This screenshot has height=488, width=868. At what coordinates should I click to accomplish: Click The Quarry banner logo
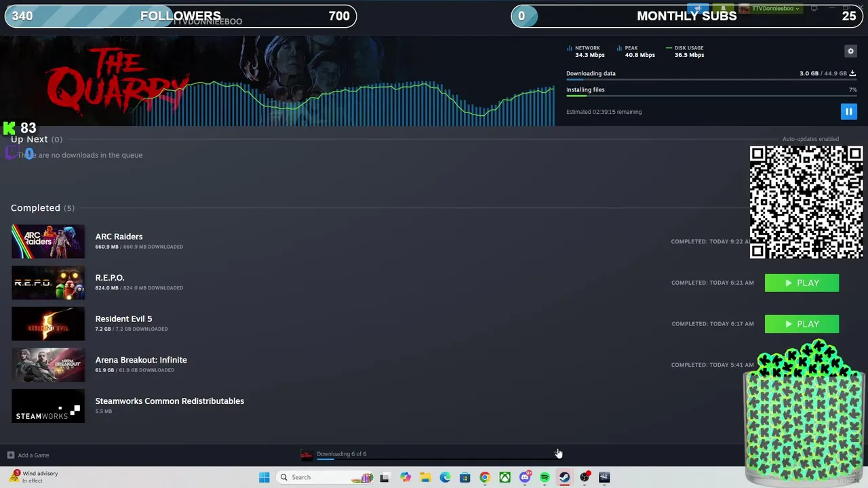pos(117,81)
